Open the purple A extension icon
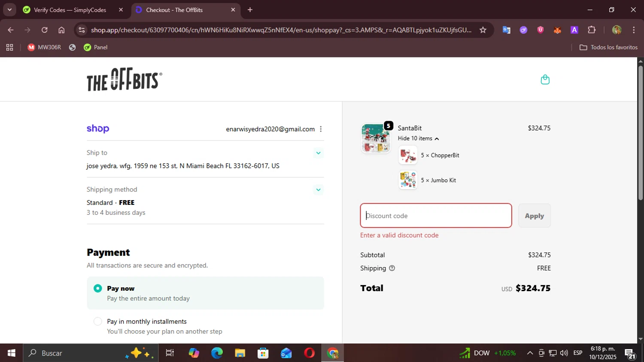The image size is (644, 362). 574,30
